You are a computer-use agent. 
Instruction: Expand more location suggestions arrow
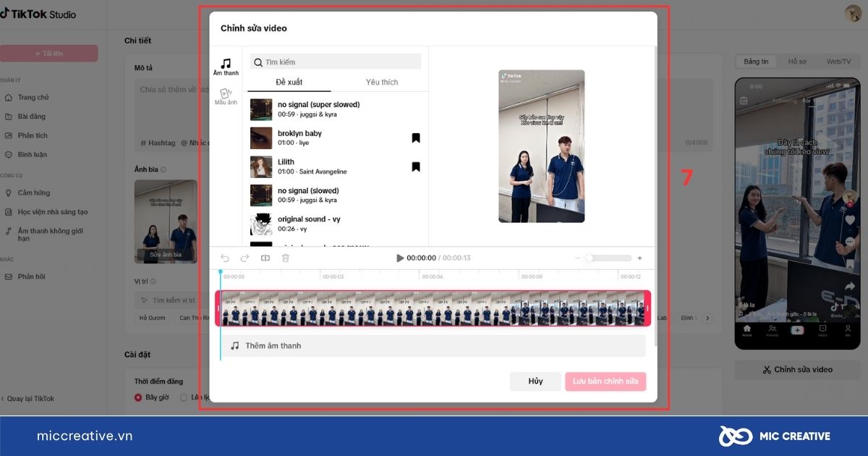[707, 318]
